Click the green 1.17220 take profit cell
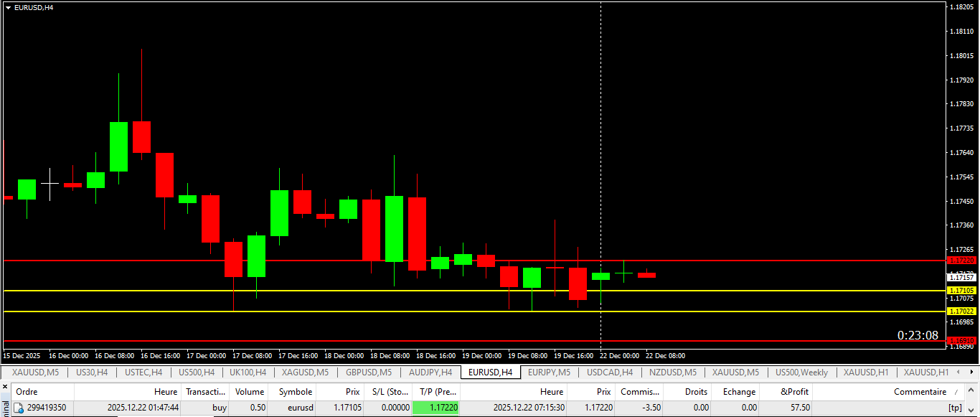The image size is (980, 417). [435, 408]
